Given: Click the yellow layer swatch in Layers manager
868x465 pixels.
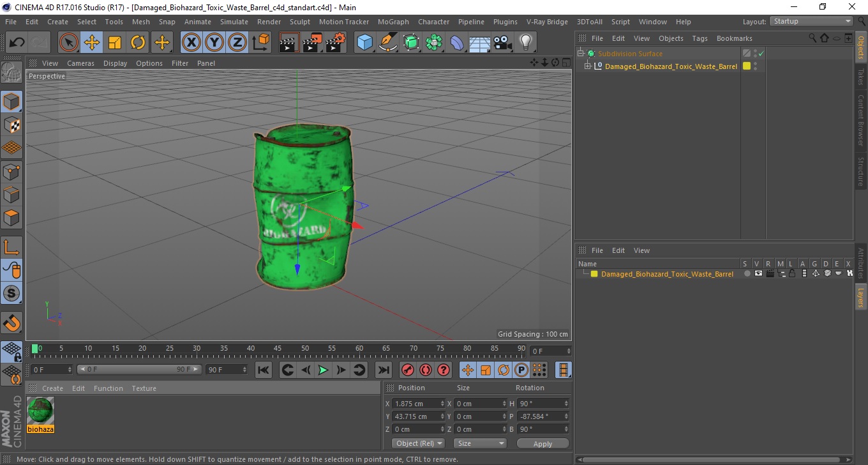Looking at the screenshot, I should click(x=594, y=274).
